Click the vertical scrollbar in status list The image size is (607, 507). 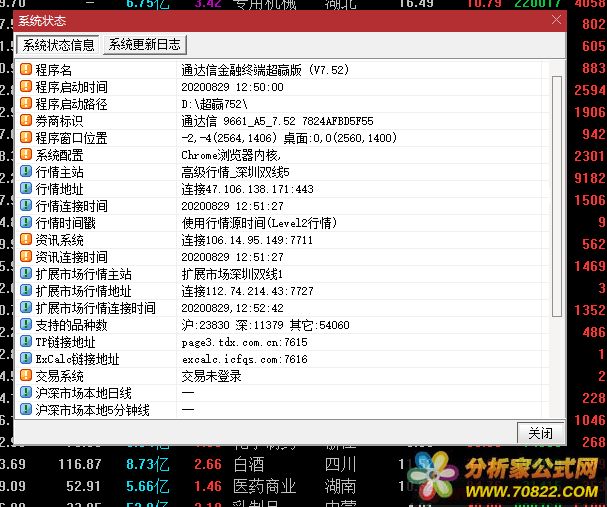(557, 197)
